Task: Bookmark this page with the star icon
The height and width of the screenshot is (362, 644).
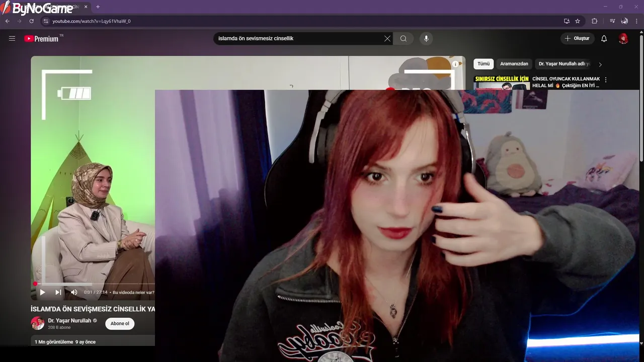Action: click(x=578, y=21)
